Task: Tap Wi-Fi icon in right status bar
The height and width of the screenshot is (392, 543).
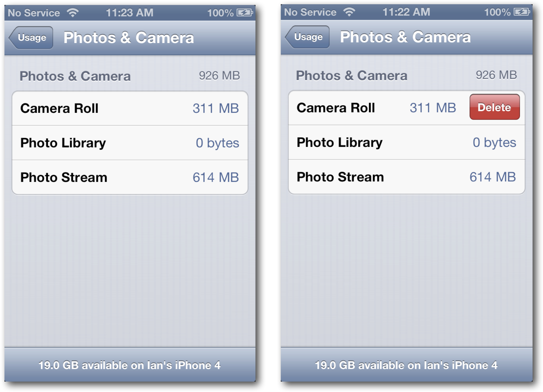Action: click(349, 12)
